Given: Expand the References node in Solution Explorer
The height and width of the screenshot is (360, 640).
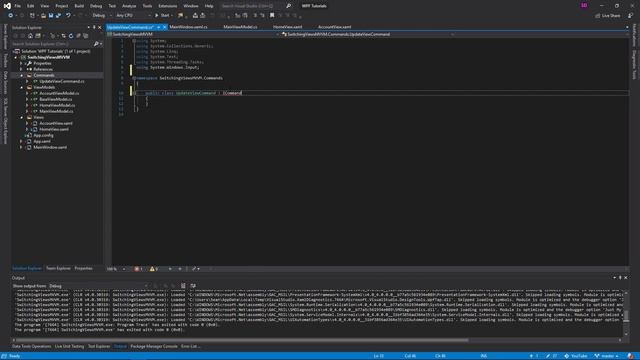Looking at the screenshot, I should [x=22, y=69].
